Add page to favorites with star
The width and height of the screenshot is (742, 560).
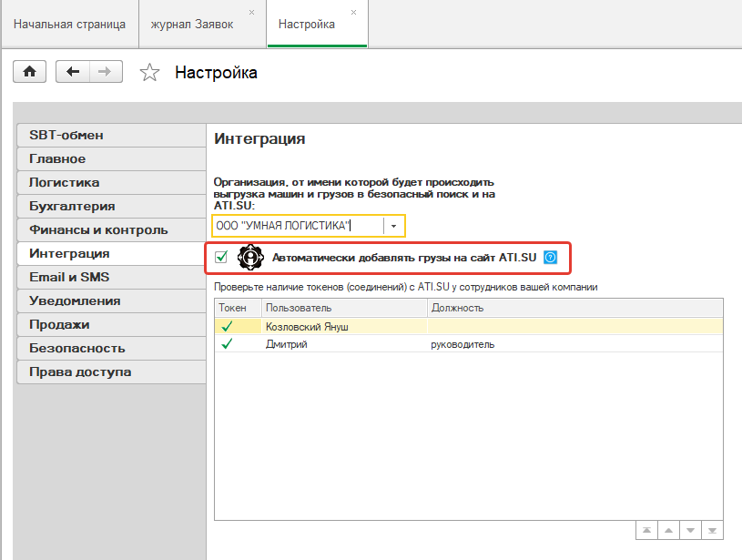coord(149,73)
